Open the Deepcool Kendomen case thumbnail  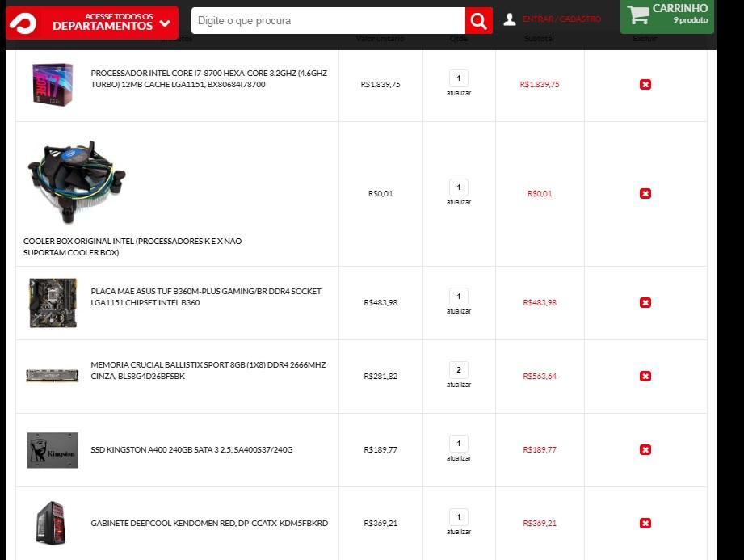pos(51,523)
